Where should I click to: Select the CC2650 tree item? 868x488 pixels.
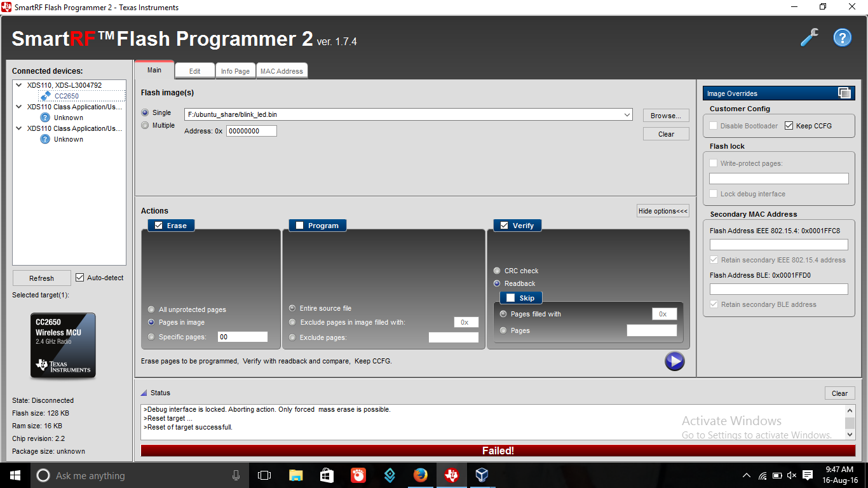click(67, 96)
